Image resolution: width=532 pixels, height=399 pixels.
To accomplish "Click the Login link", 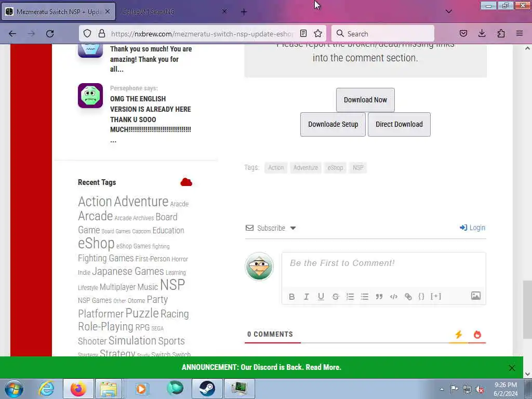I will coord(472,228).
